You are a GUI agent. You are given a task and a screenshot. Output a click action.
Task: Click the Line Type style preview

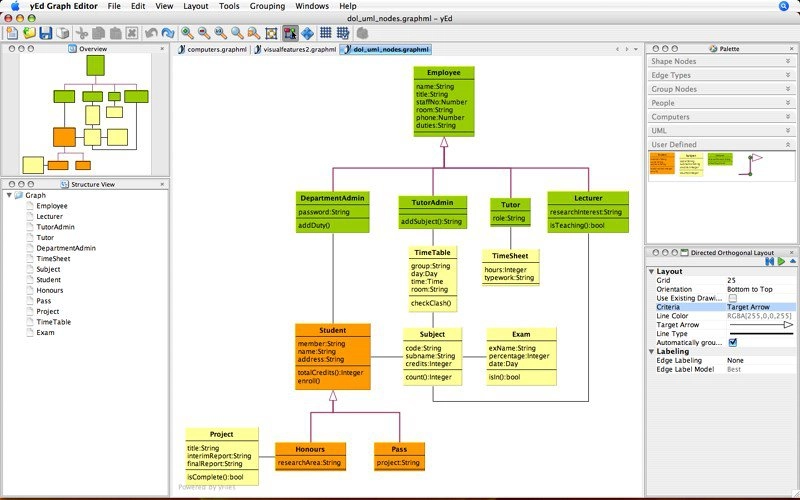[x=761, y=334]
